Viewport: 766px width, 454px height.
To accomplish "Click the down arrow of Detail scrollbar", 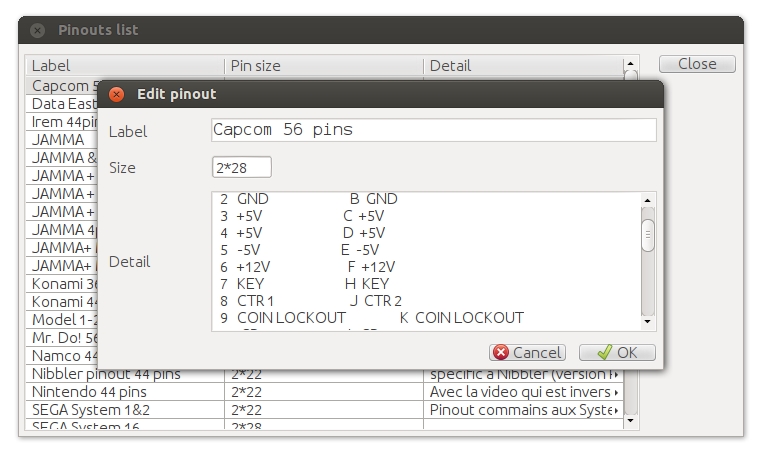I will (648, 322).
